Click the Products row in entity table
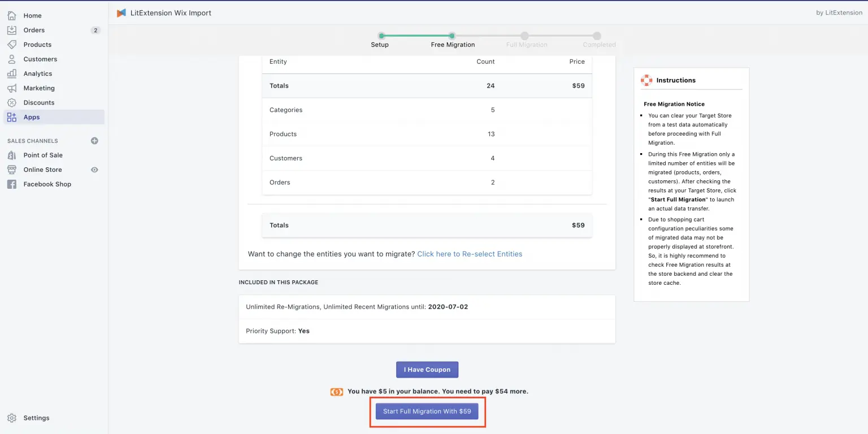Screen dimensions: 868x434 pos(427,134)
